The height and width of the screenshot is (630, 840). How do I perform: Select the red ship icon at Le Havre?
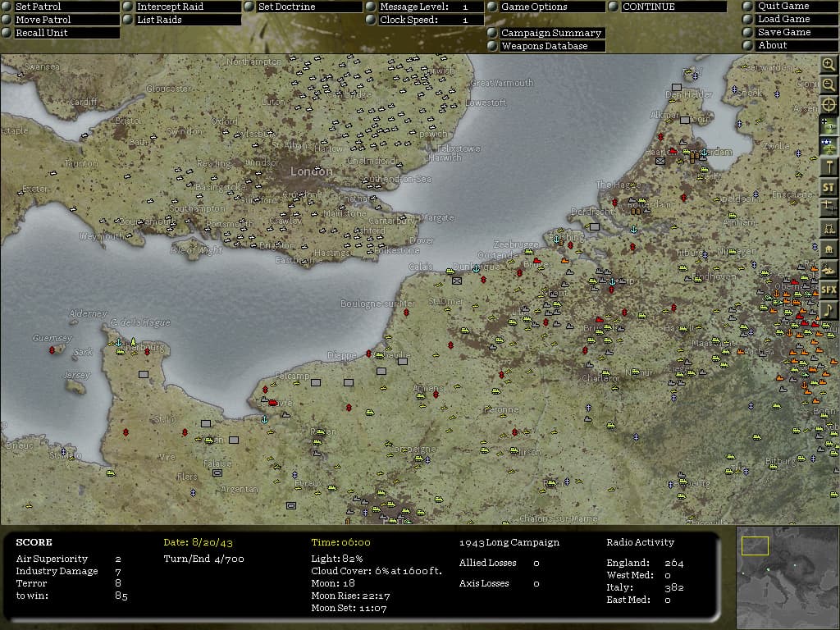point(272,402)
